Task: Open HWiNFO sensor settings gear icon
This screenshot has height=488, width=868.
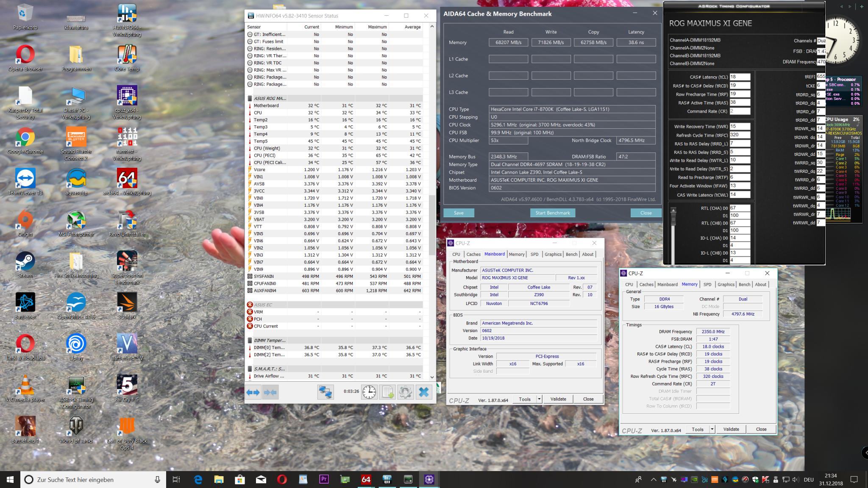Action: pos(405,392)
